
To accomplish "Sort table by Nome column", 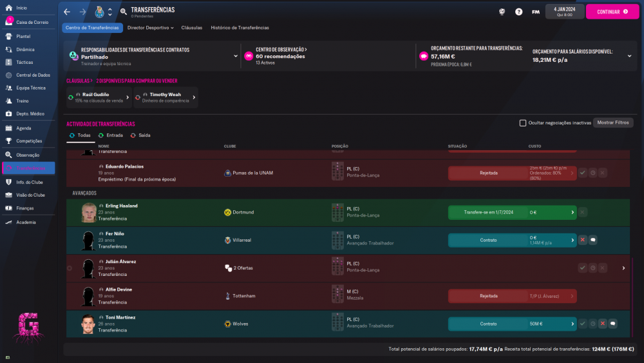I will pyautogui.click(x=104, y=146).
